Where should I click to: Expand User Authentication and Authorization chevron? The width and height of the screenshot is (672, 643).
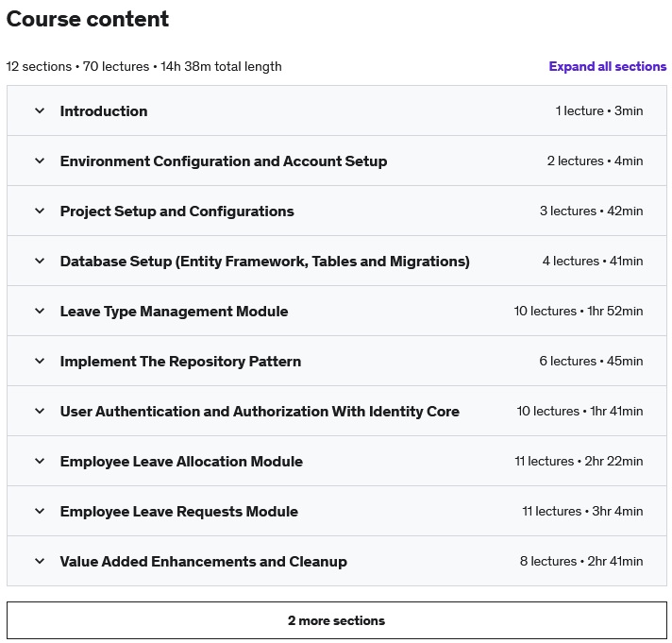tap(40, 411)
